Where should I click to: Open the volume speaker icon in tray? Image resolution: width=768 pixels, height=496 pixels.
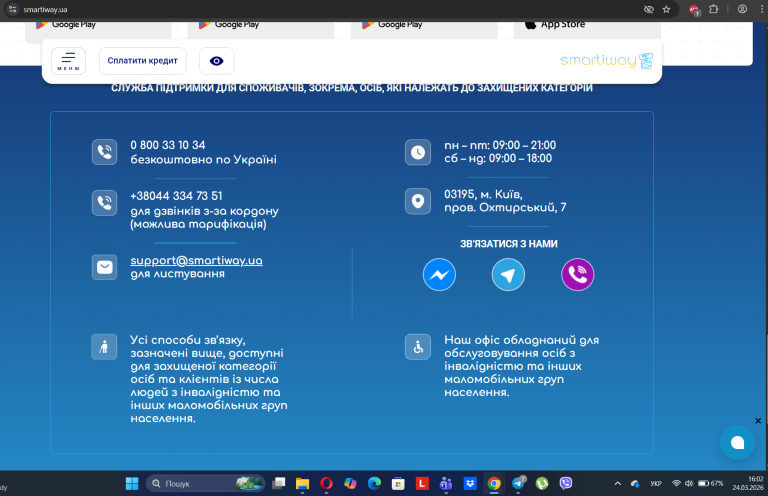(x=689, y=483)
